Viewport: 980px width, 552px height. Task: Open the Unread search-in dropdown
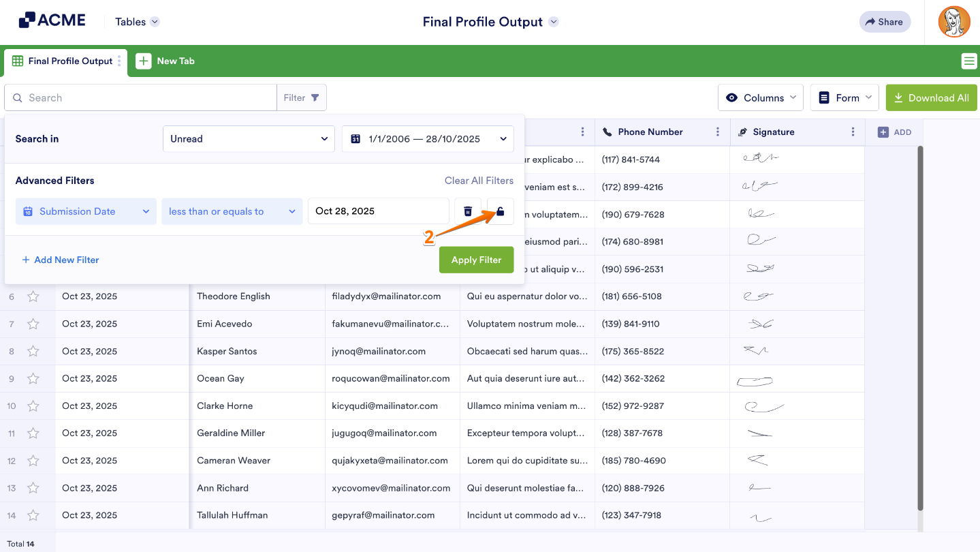[x=249, y=139]
